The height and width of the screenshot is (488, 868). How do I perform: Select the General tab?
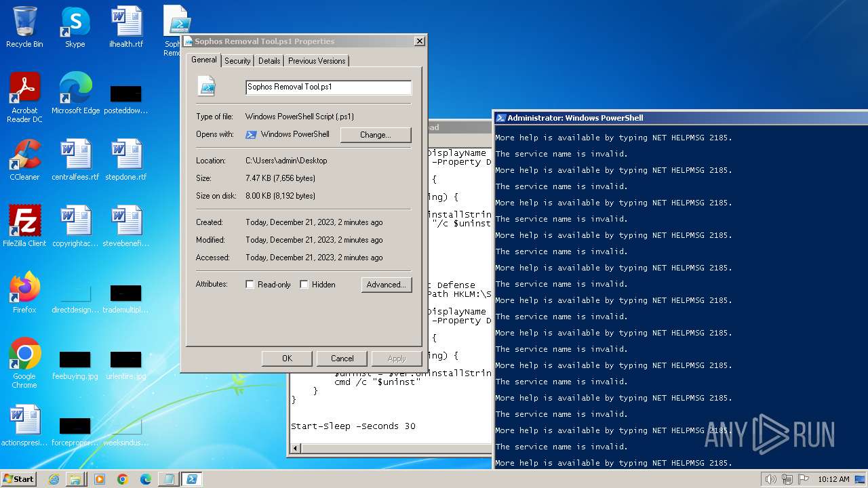click(x=203, y=60)
